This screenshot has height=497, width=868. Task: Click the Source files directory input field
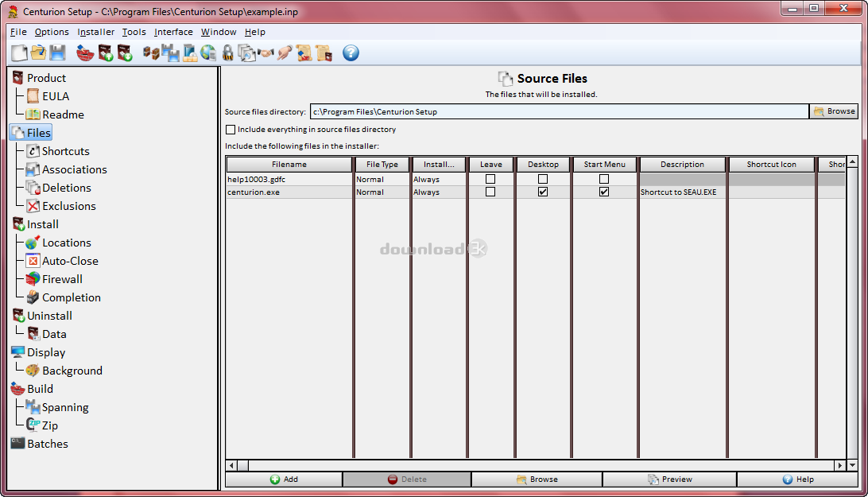(559, 111)
